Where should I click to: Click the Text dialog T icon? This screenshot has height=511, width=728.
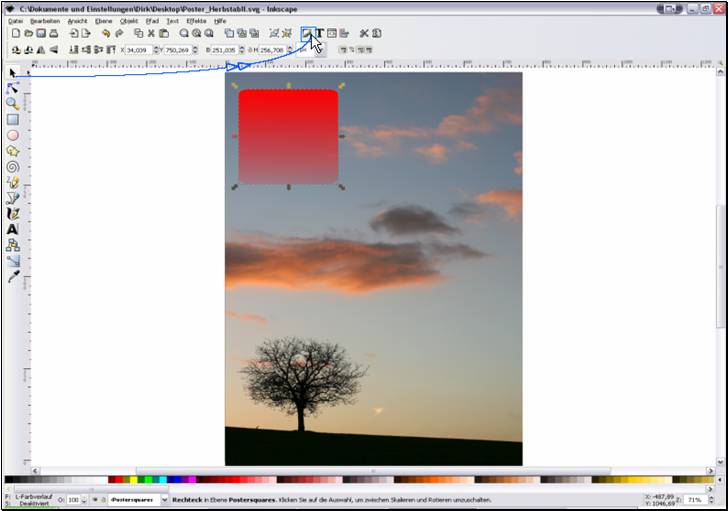(x=320, y=33)
